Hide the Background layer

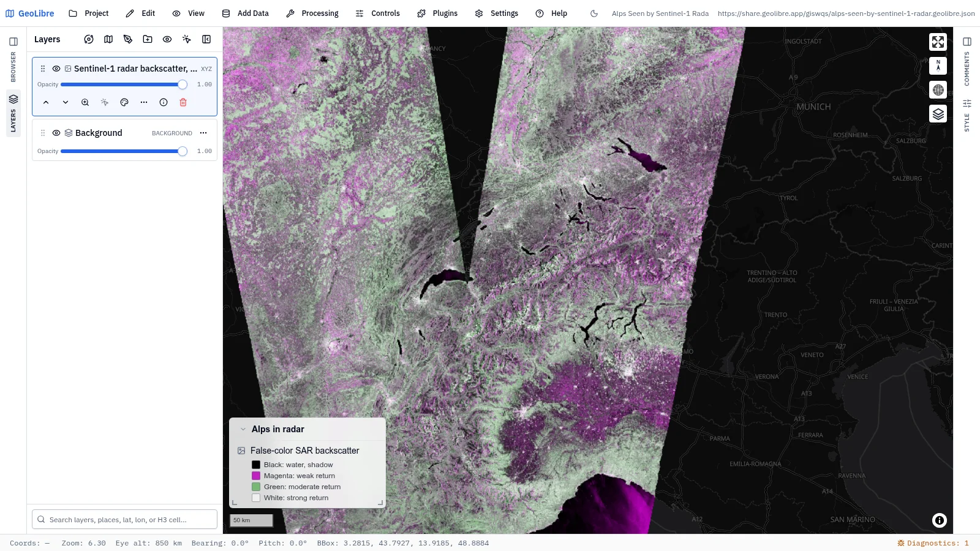click(x=56, y=133)
